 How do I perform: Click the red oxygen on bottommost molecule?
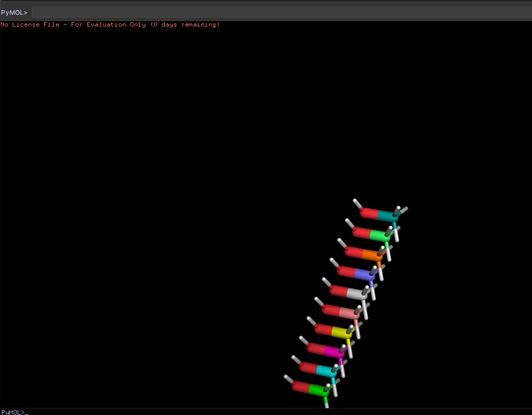(301, 387)
